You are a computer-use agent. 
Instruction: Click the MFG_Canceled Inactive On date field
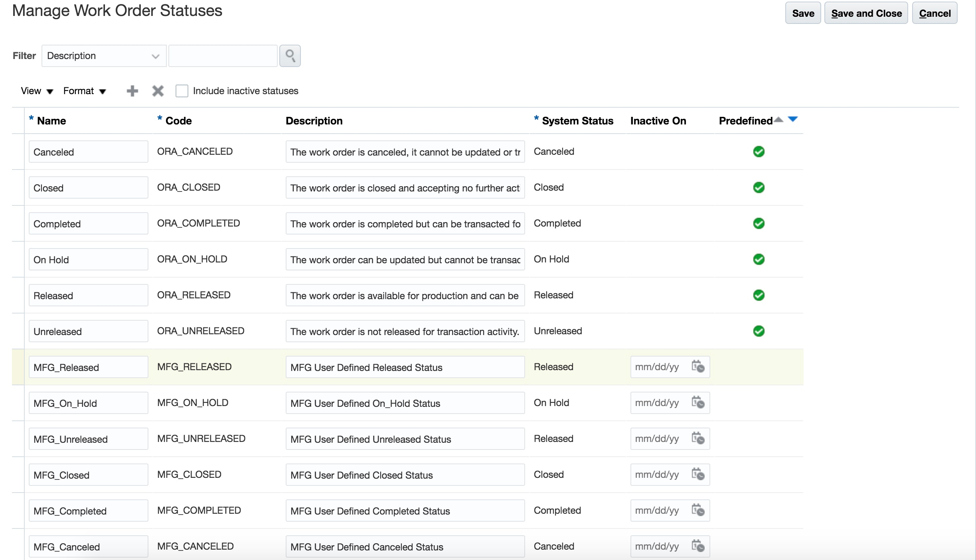coord(659,546)
